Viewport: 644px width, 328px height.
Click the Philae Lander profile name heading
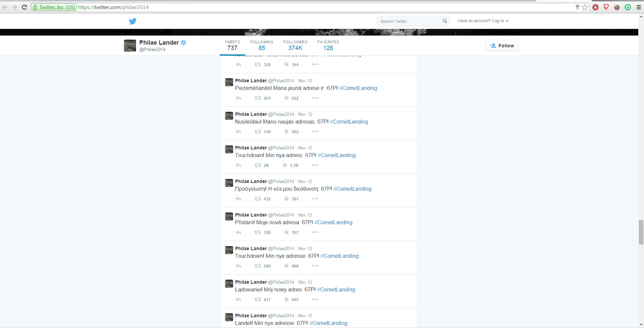159,43
